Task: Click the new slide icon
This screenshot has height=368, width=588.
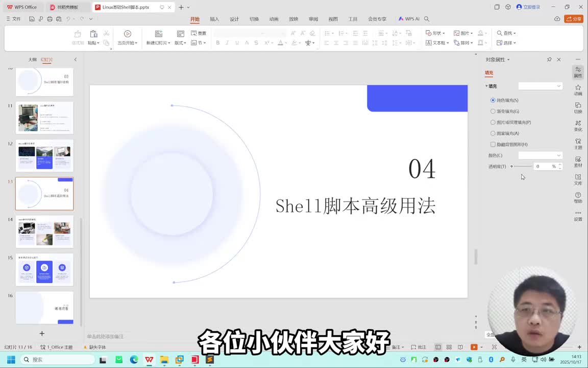Action: tap(159, 34)
